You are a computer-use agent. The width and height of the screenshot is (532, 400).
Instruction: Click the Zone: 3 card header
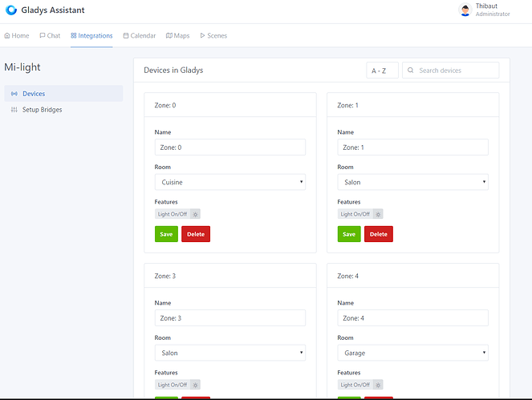click(230, 276)
